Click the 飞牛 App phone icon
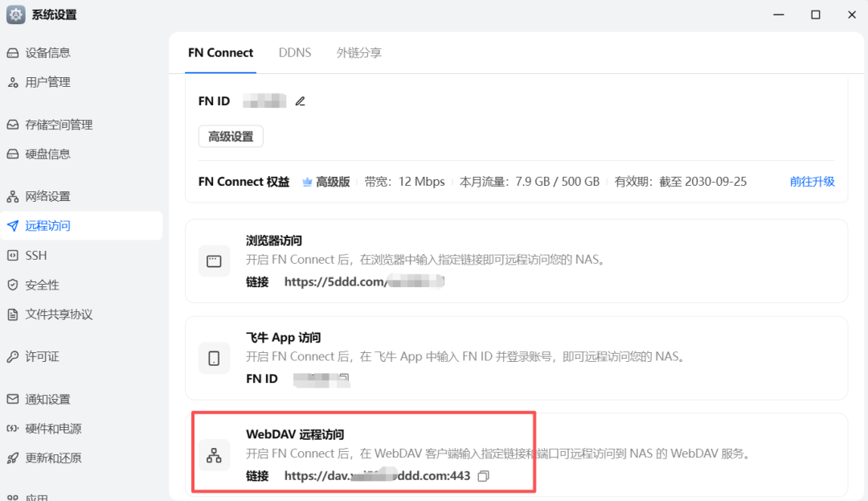The height and width of the screenshot is (501, 868). (214, 356)
